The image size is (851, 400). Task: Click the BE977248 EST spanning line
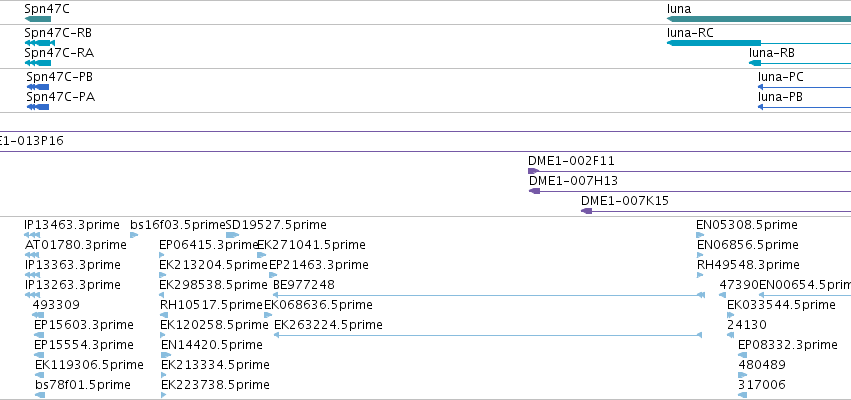point(488,295)
